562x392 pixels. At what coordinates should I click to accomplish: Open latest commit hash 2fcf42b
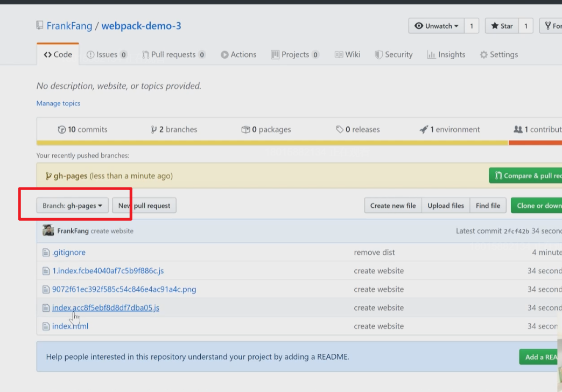pos(516,232)
